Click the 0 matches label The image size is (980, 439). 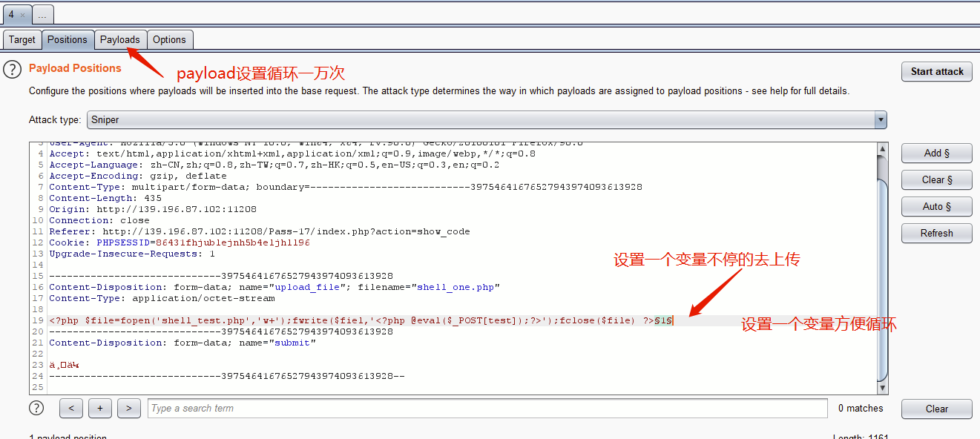pyautogui.click(x=861, y=409)
